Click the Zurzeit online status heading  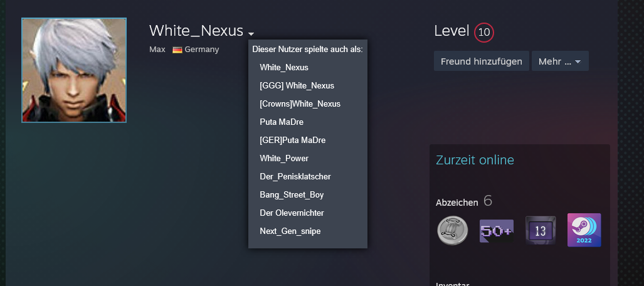[475, 160]
